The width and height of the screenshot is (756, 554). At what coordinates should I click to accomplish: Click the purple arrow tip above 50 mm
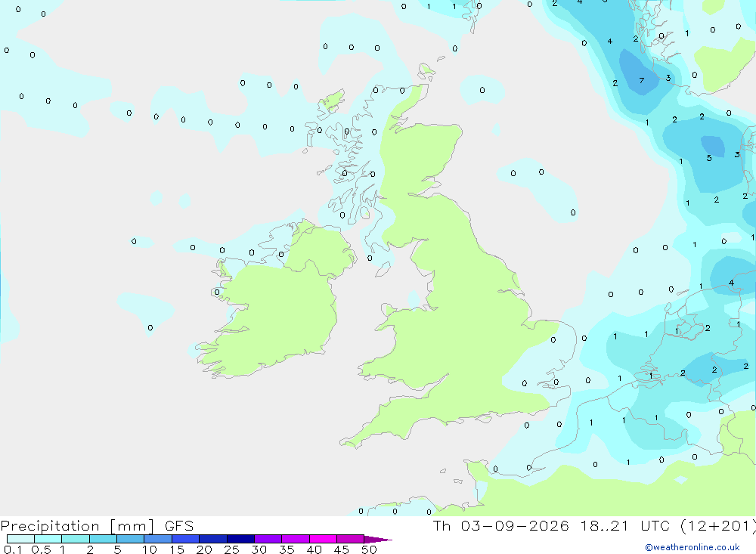[x=378, y=539]
